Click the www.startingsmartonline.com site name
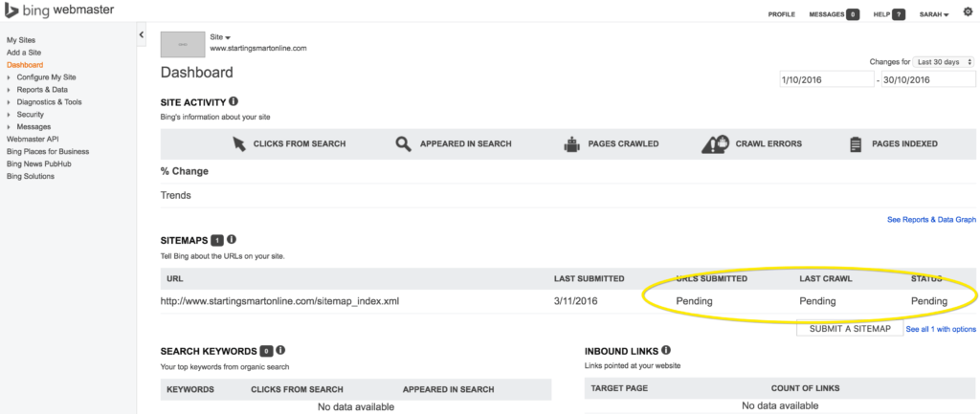 (258, 48)
